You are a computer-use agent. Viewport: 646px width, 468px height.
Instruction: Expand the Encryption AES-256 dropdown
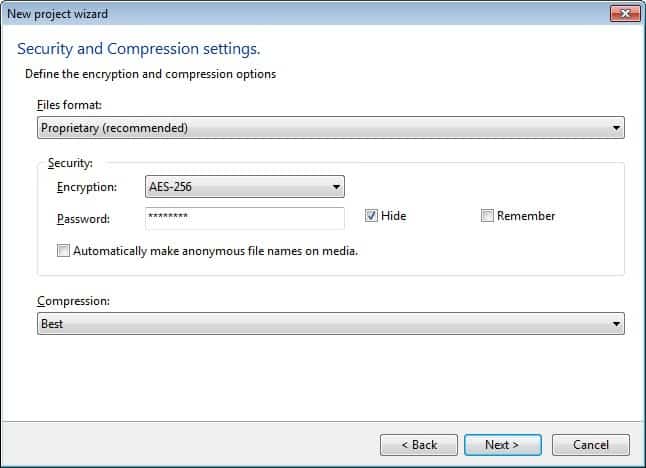click(x=245, y=187)
